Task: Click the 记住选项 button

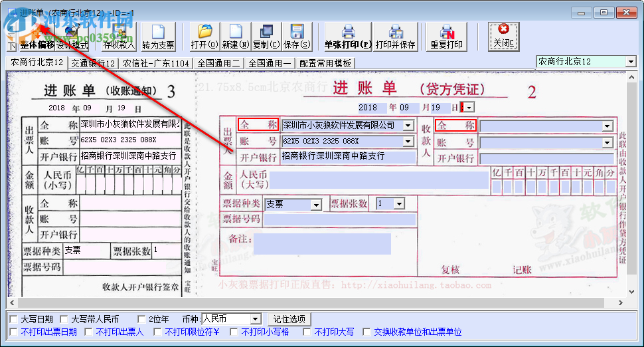Action: point(289,319)
